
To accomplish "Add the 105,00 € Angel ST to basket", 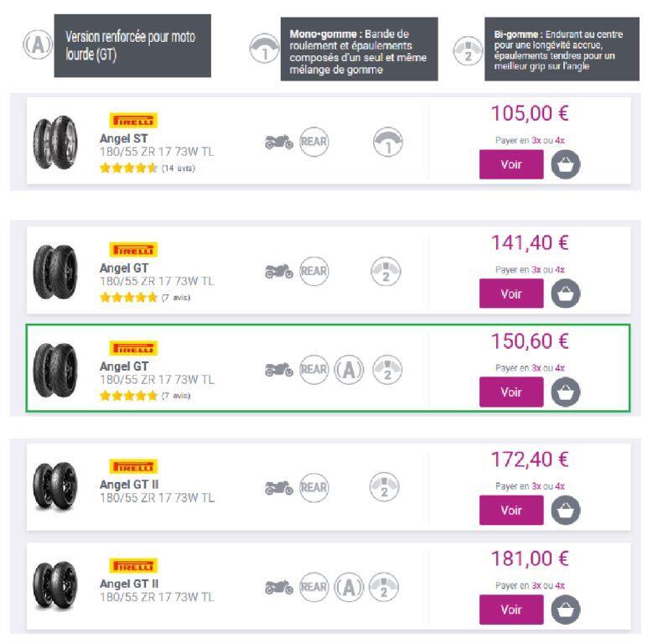I will [566, 165].
